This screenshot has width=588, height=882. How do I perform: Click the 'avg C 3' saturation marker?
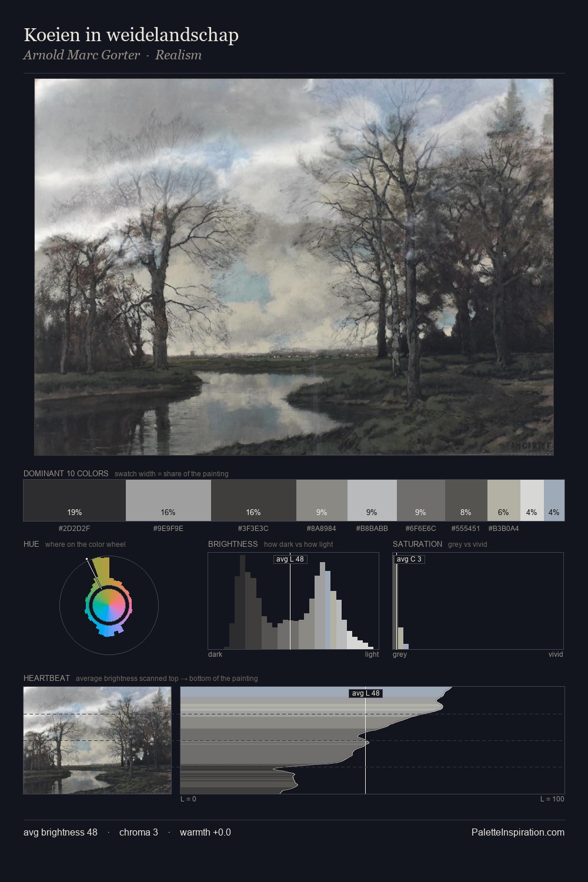(x=409, y=559)
